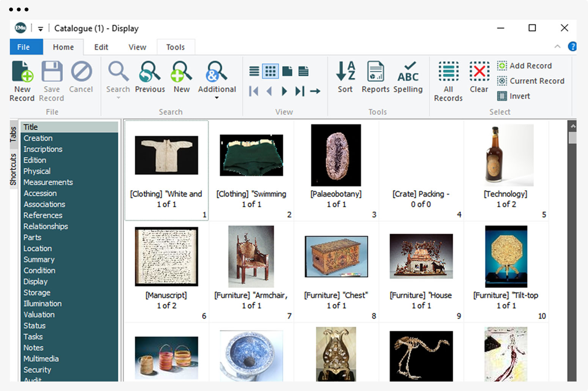
Task: Expand the Additional search dropdown arrow
Action: click(217, 98)
